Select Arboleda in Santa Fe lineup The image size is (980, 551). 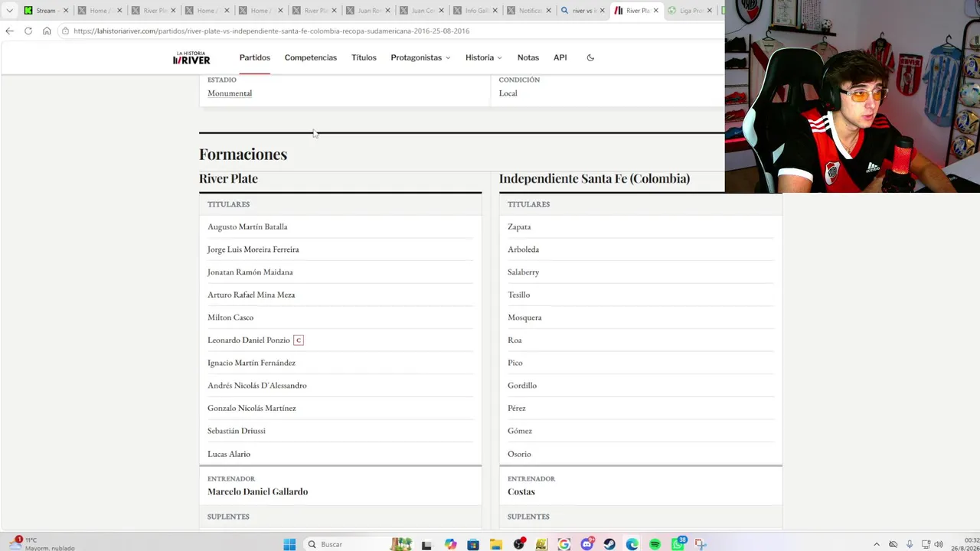click(x=524, y=249)
